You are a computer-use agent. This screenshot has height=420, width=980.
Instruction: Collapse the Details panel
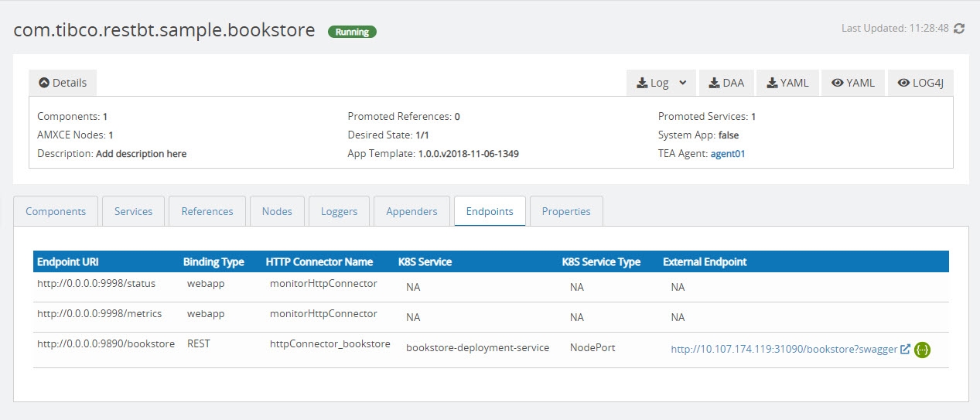(63, 83)
